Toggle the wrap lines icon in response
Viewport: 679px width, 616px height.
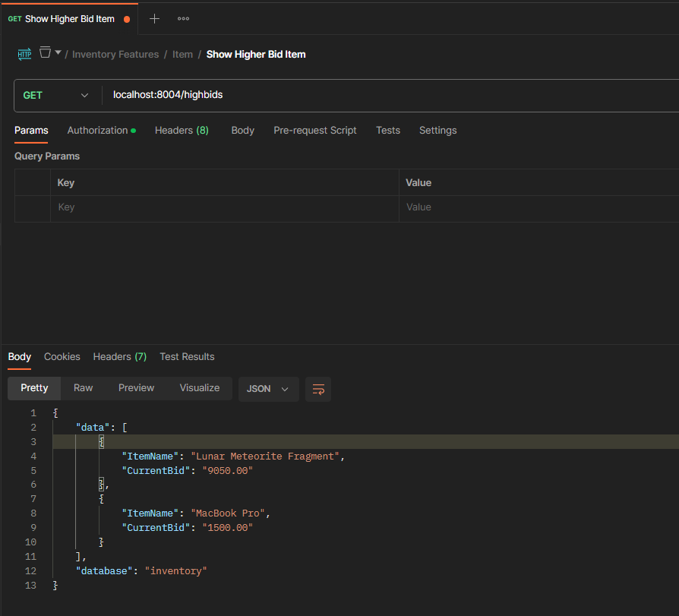318,389
